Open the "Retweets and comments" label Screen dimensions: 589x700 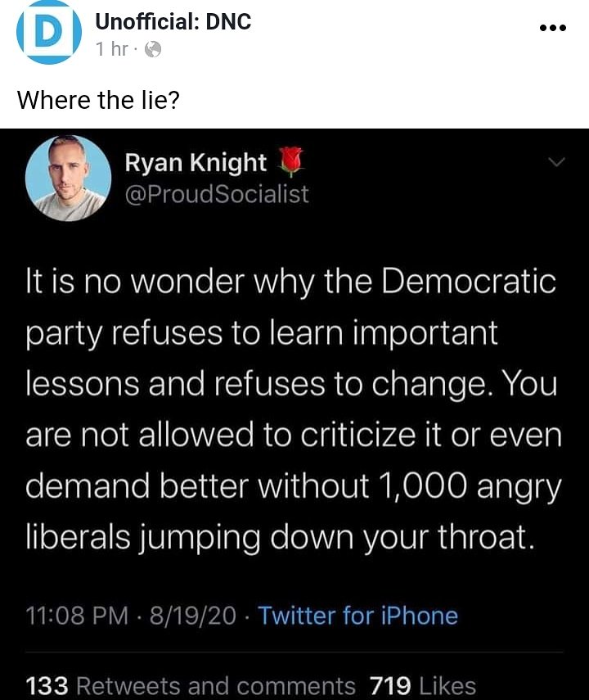pyautogui.click(x=216, y=684)
